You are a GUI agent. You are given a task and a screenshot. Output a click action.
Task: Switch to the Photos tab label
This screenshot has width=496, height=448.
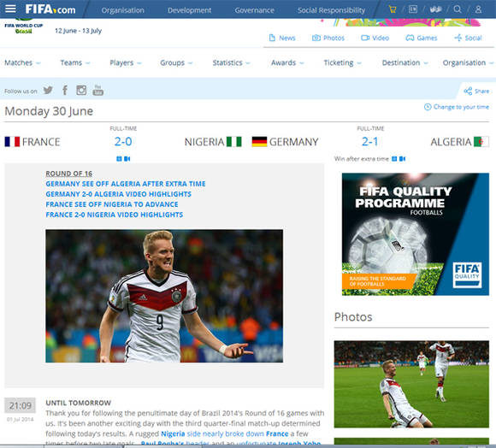point(334,38)
